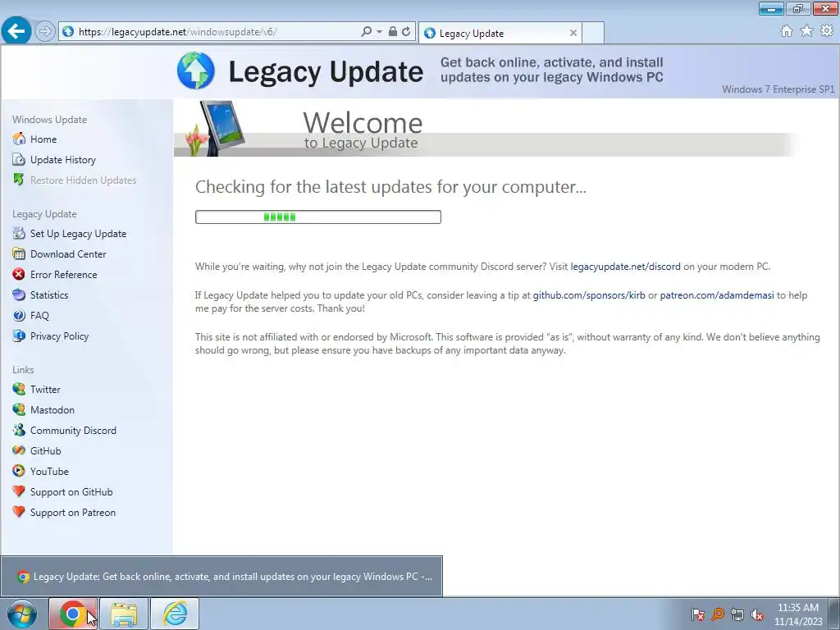
Task: Click the Restore Hidden Updates shield icon
Action: [x=19, y=180]
